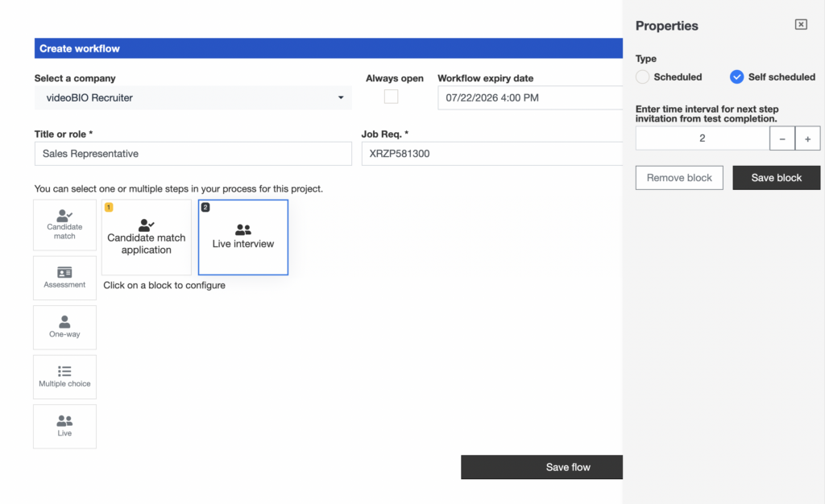Add the Assessment step block
Image resolution: width=825 pixels, height=504 pixels.
tap(64, 278)
